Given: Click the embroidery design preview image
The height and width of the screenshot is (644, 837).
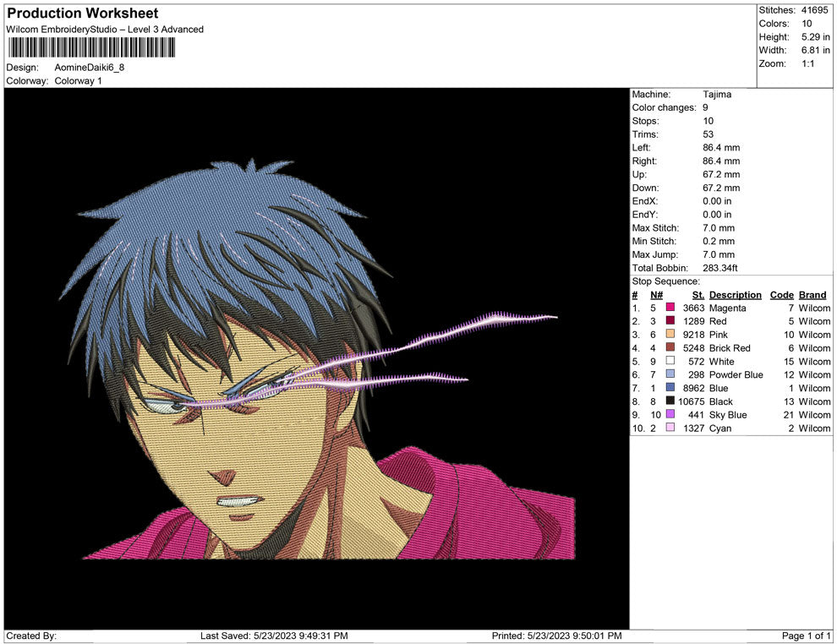Looking at the screenshot, I should click(316, 358).
